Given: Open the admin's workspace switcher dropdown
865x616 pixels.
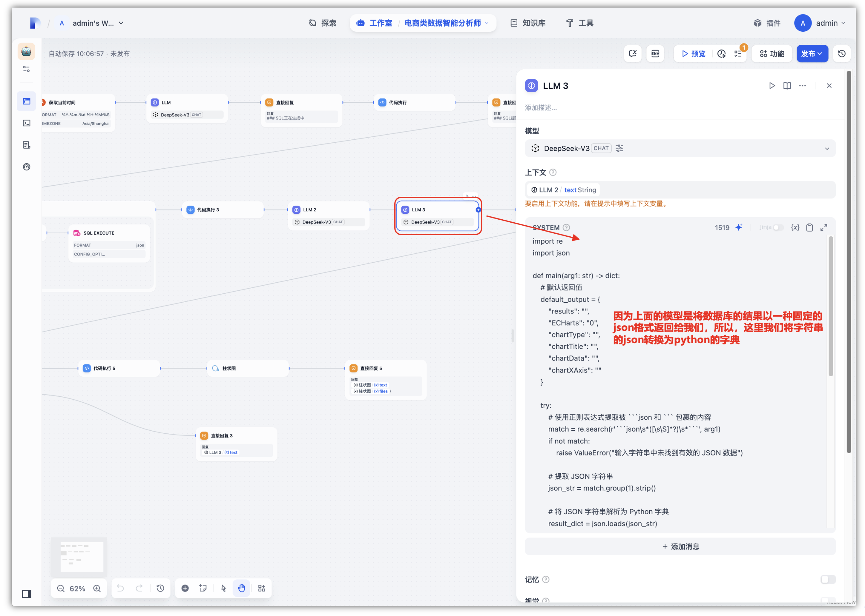Looking at the screenshot, I should [x=98, y=23].
